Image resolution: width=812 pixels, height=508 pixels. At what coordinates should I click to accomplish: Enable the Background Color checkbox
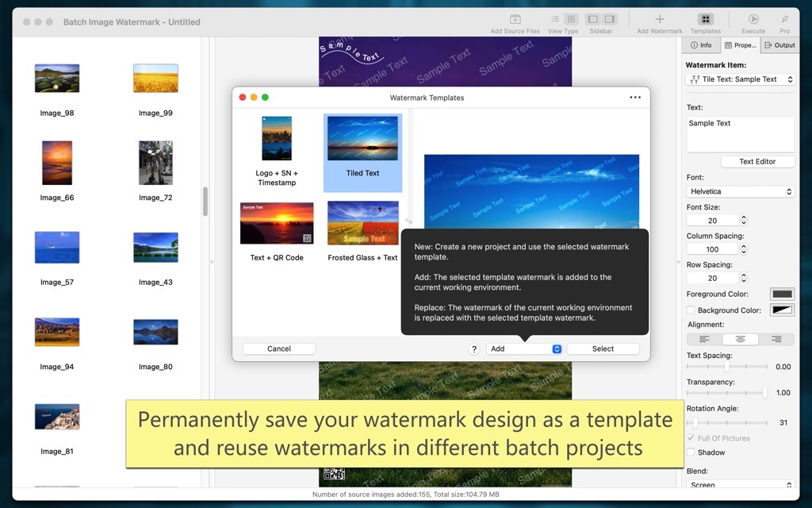pos(691,310)
